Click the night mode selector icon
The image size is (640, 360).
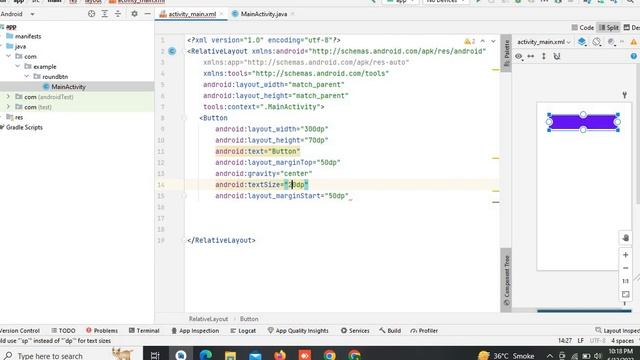pyautogui.click(x=611, y=42)
